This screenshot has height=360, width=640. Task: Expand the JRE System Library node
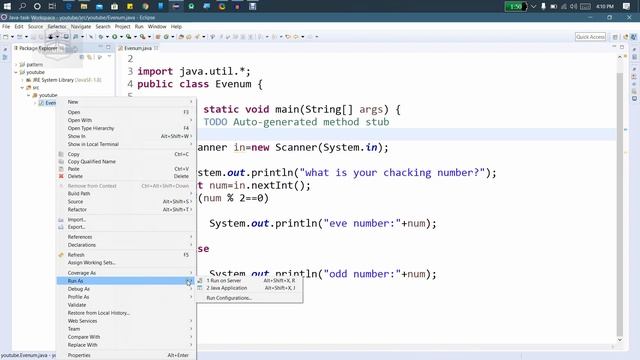[22, 80]
